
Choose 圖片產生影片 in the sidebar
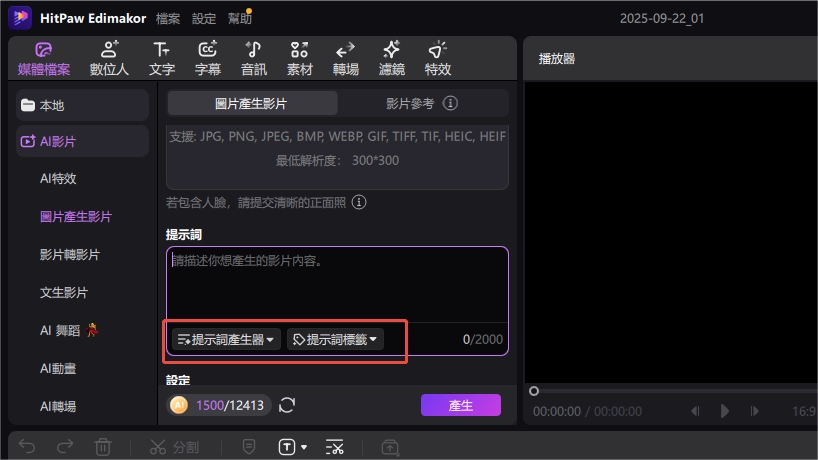click(x=76, y=217)
